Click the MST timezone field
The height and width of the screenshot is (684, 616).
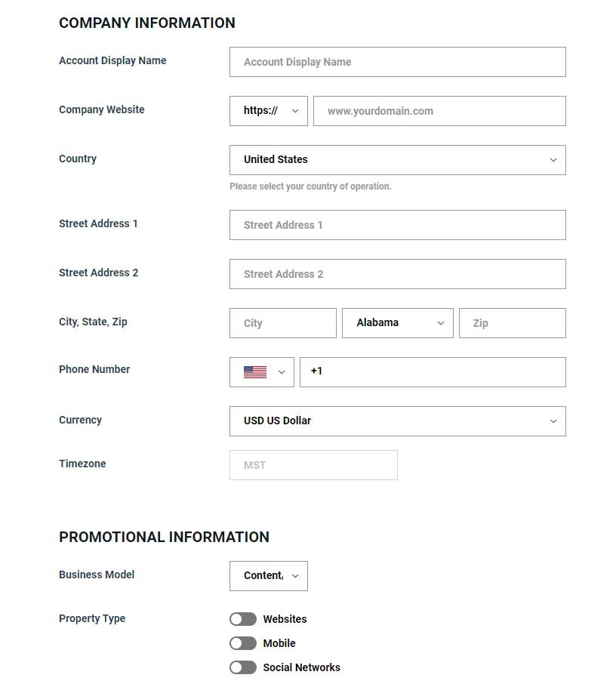314,465
